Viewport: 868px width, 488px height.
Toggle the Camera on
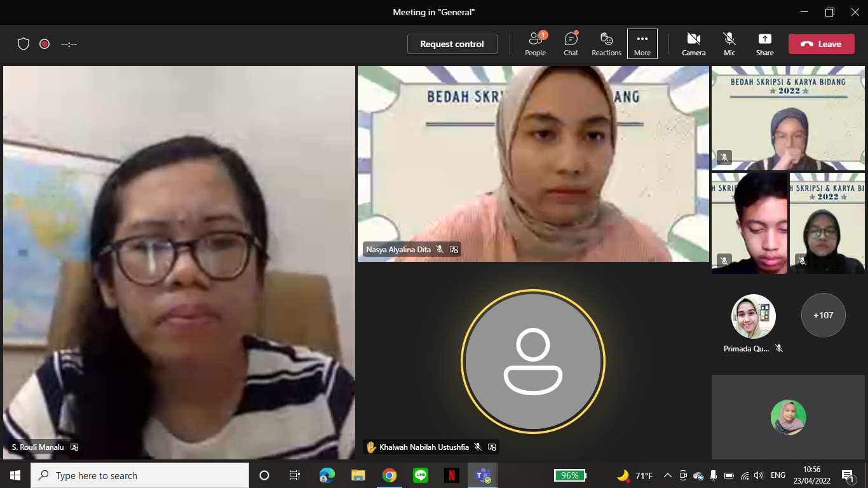click(x=693, y=44)
